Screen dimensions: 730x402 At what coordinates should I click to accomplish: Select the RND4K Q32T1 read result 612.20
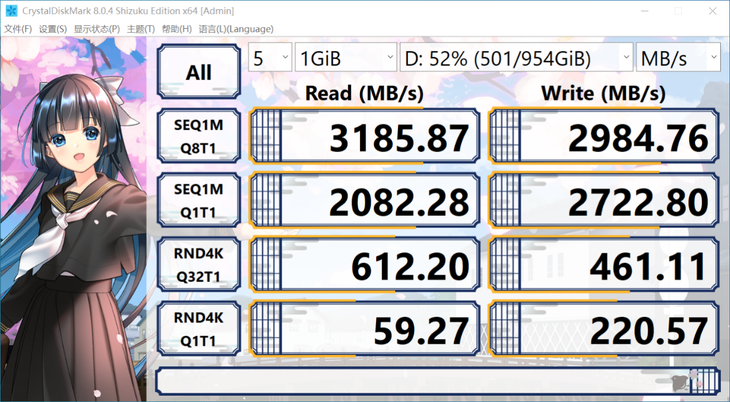[365, 265]
